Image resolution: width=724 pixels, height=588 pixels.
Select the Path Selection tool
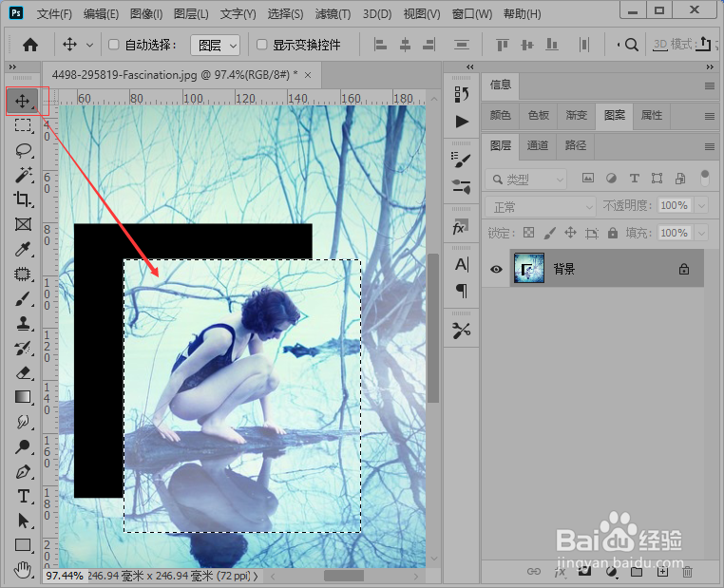[23, 522]
